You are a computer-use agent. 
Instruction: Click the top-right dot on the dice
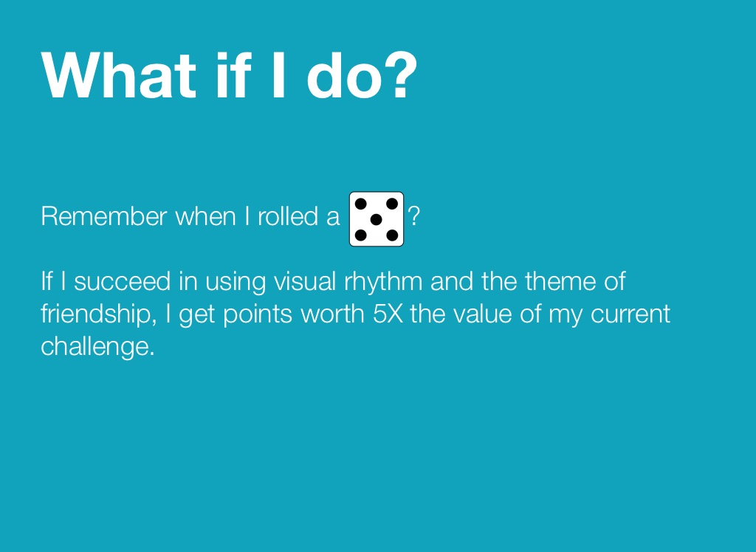click(x=392, y=203)
